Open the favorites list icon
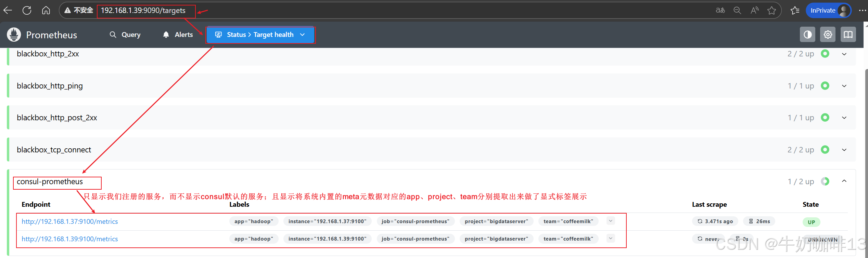This screenshot has height=258, width=868. click(795, 10)
